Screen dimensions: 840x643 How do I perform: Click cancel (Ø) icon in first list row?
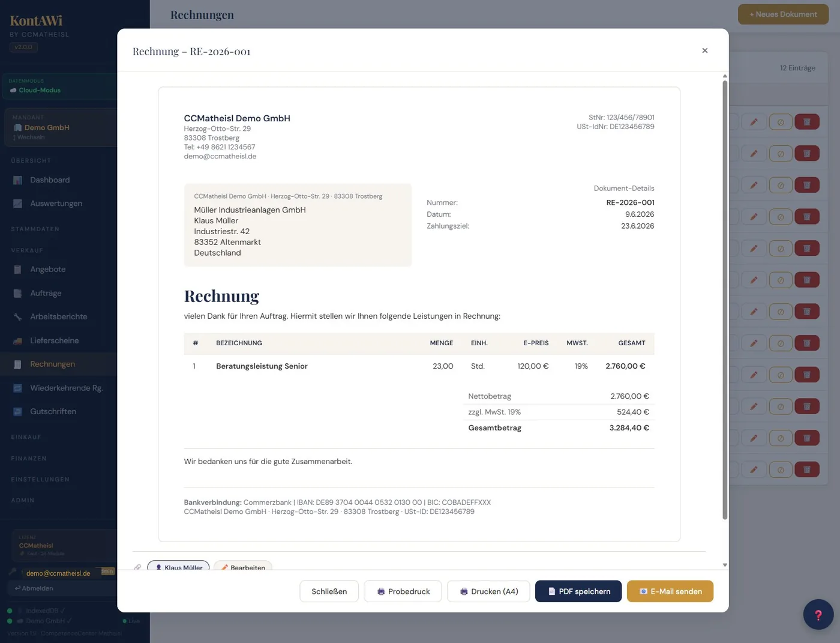781,122
